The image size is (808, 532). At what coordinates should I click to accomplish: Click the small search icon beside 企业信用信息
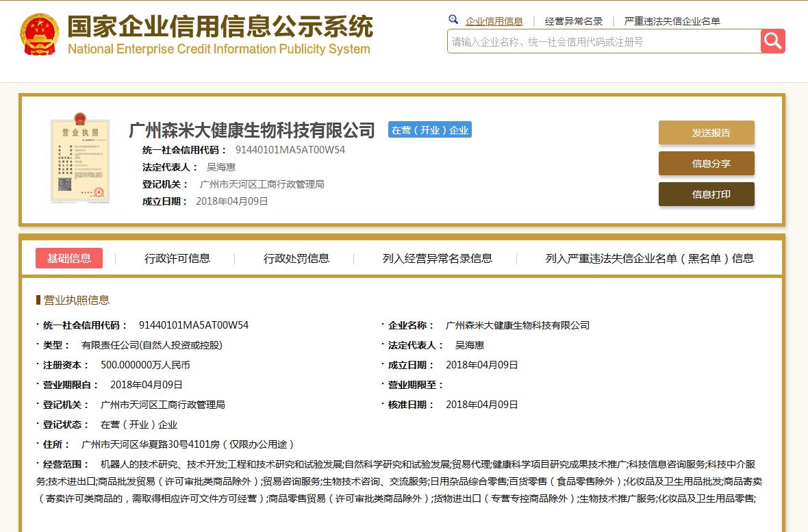coord(453,20)
